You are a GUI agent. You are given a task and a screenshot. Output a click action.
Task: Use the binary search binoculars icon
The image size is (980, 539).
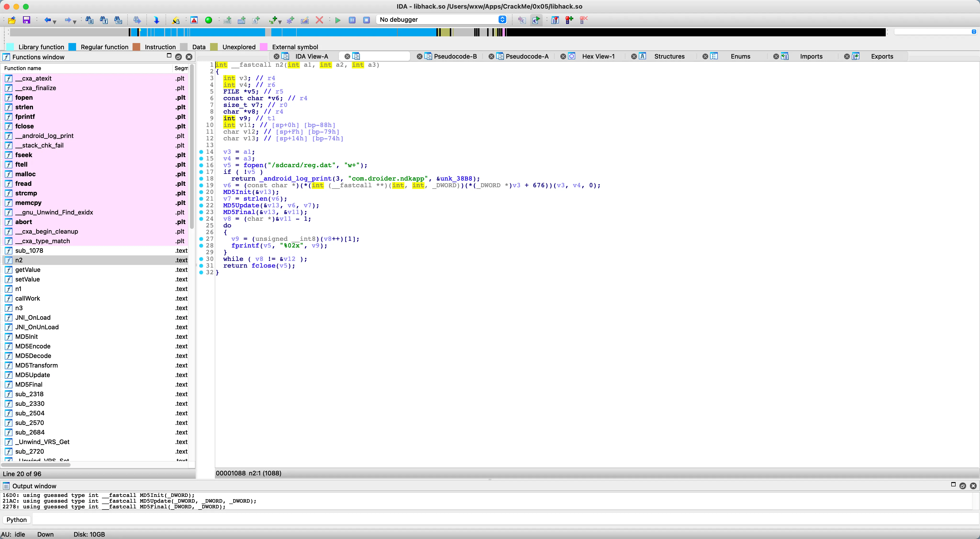[118, 20]
